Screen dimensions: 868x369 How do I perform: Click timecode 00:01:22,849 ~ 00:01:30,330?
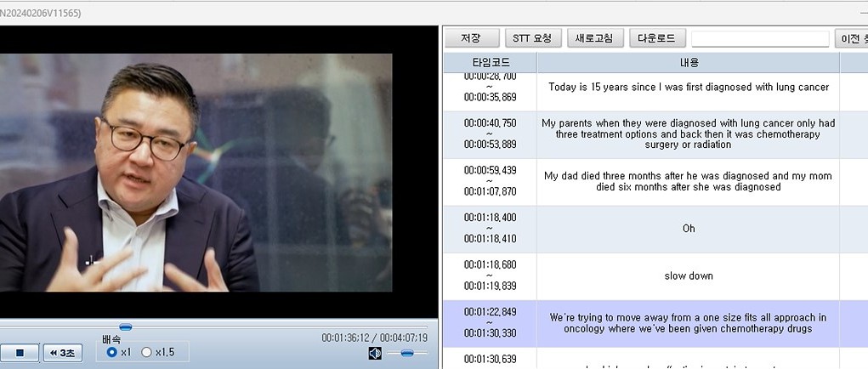(x=490, y=323)
